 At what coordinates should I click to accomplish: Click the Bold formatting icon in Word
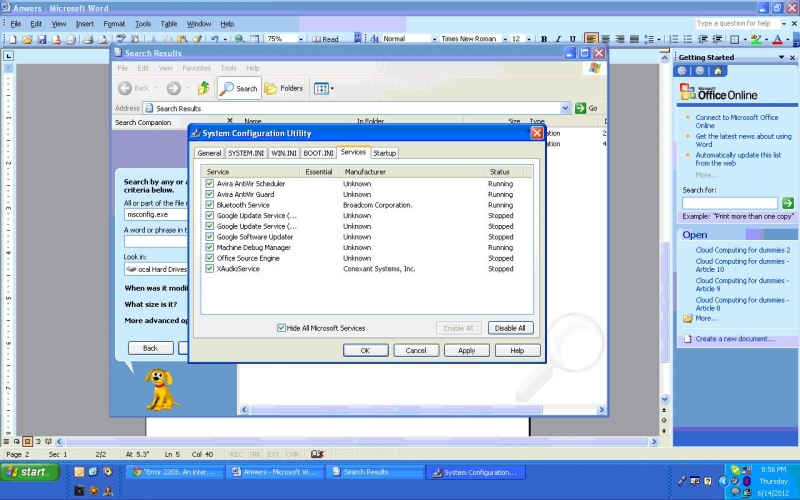543,39
